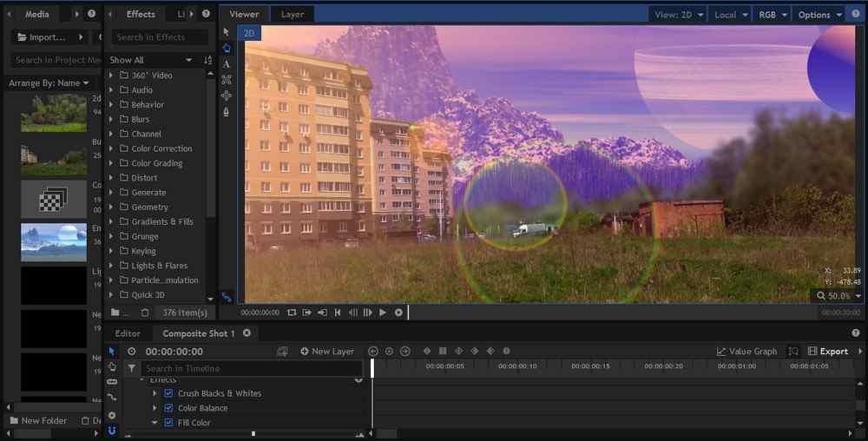
Task: Select the Mask pen tool in viewer
Action: click(x=227, y=111)
